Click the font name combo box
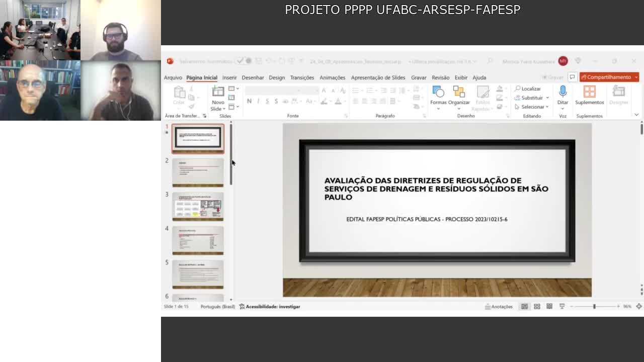This screenshot has width=644, height=362. pyautogui.click(x=274, y=90)
